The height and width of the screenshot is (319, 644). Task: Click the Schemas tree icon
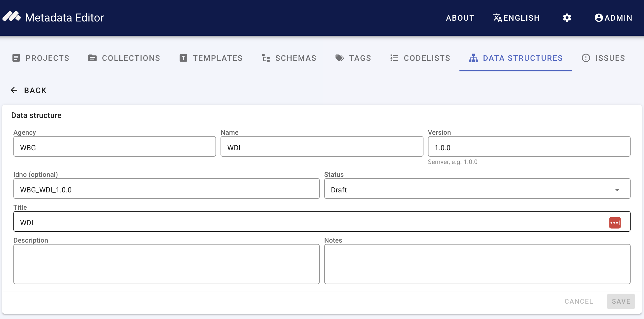pyautogui.click(x=266, y=58)
